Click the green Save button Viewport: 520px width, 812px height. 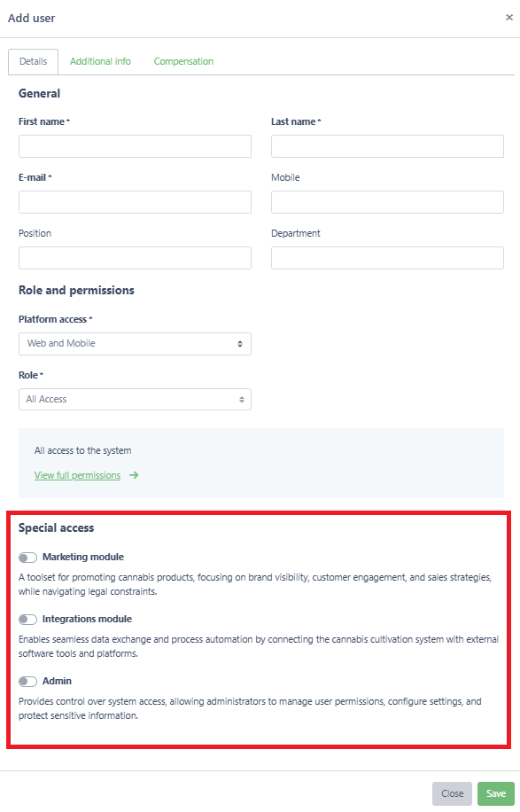[496, 793]
